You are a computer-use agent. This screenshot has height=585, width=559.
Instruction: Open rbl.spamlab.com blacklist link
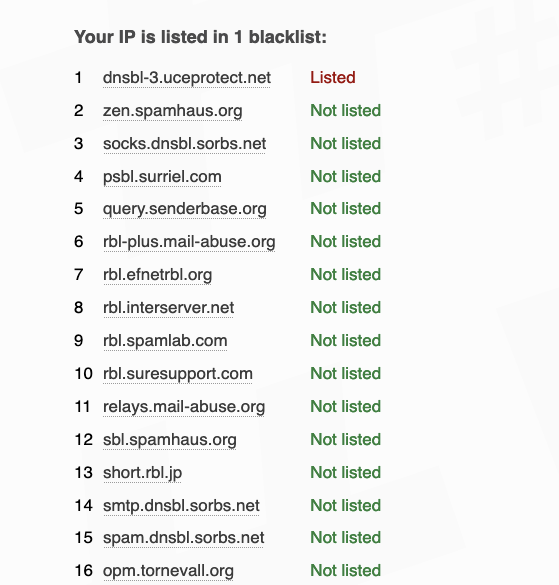[165, 341]
